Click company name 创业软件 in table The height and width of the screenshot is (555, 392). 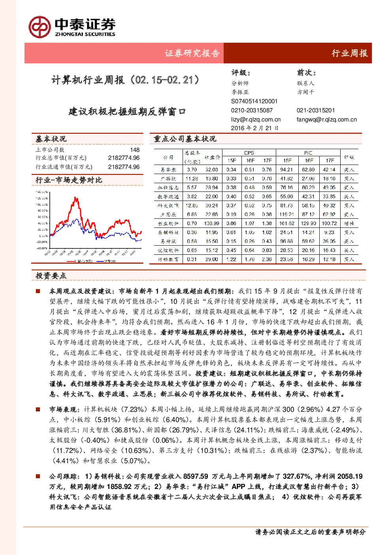tap(168, 224)
